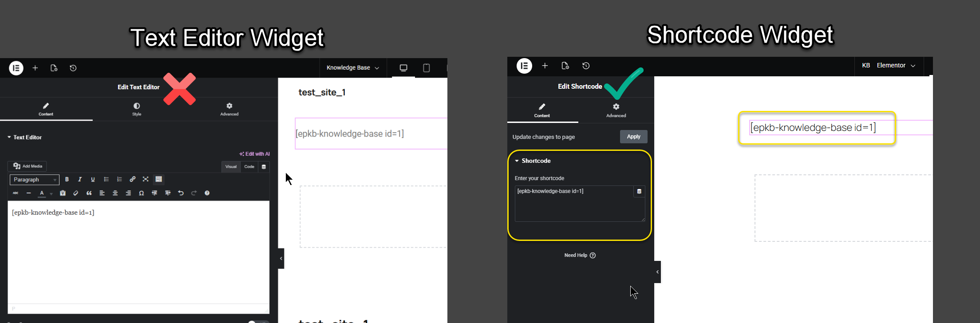Click the dynamic tags icon in shortcode field

coord(639,191)
